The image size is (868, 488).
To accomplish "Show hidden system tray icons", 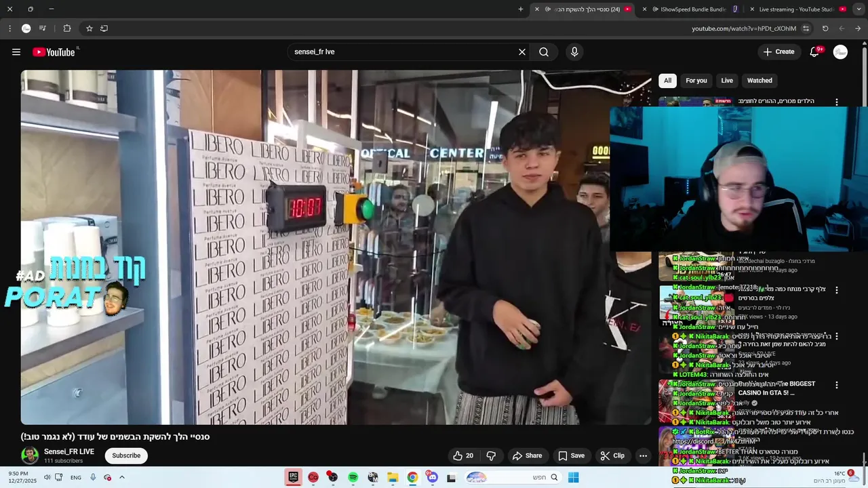I will pyautogui.click(x=122, y=477).
